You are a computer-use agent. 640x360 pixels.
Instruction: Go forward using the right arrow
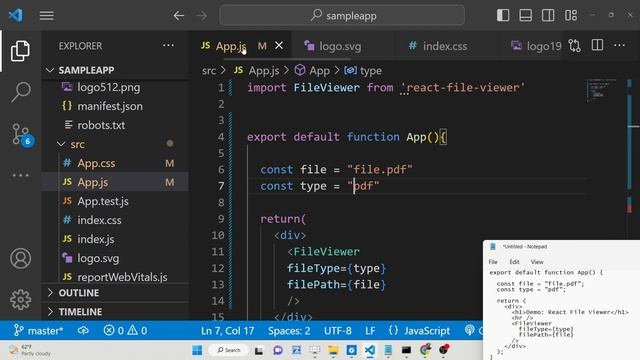coord(202,16)
